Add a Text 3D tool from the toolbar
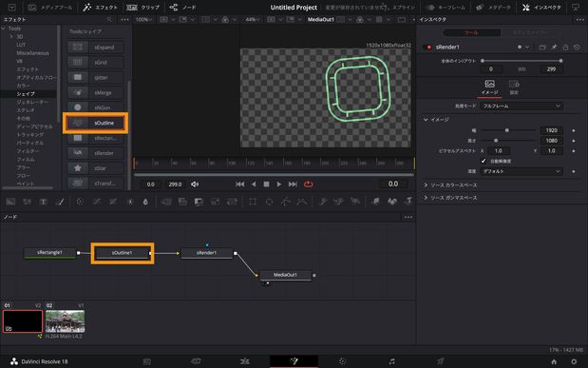The image size is (588, 368). (x=408, y=201)
